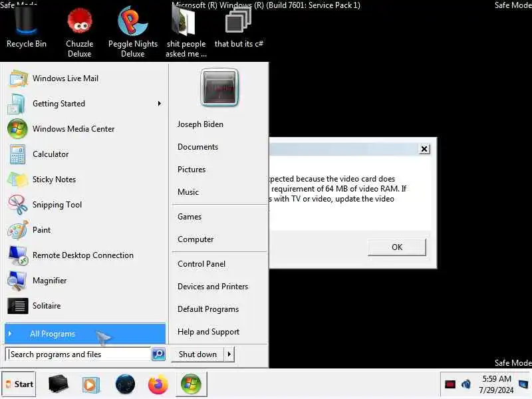The height and width of the screenshot is (399, 532).
Task: Launch Peggle Nights Deluxe desktop icon
Action: tap(132, 32)
